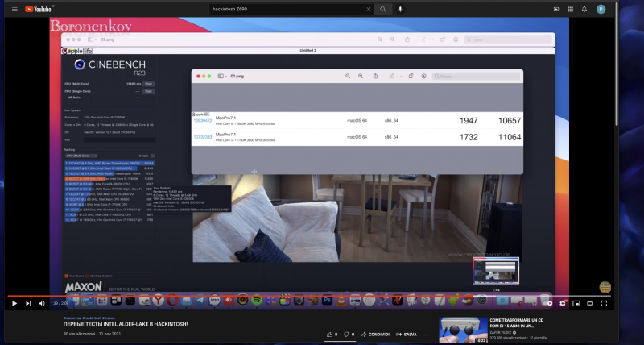
Task: Click the page scrollbar on the right
Action: click(x=617, y=66)
